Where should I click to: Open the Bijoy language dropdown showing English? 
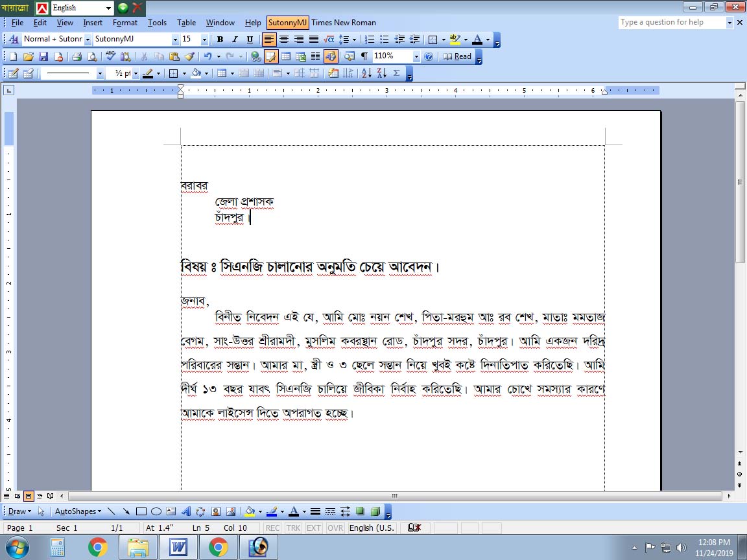[x=108, y=8]
